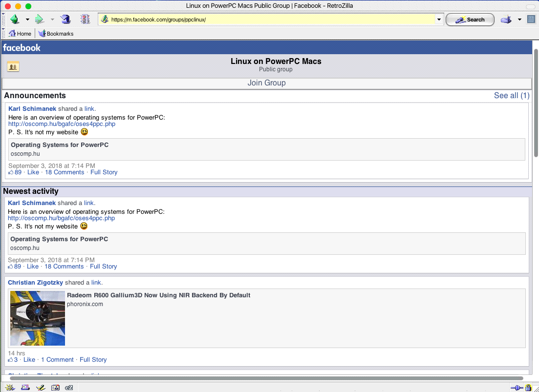Click the throbber logo icon in the toolbar

tap(531, 19)
